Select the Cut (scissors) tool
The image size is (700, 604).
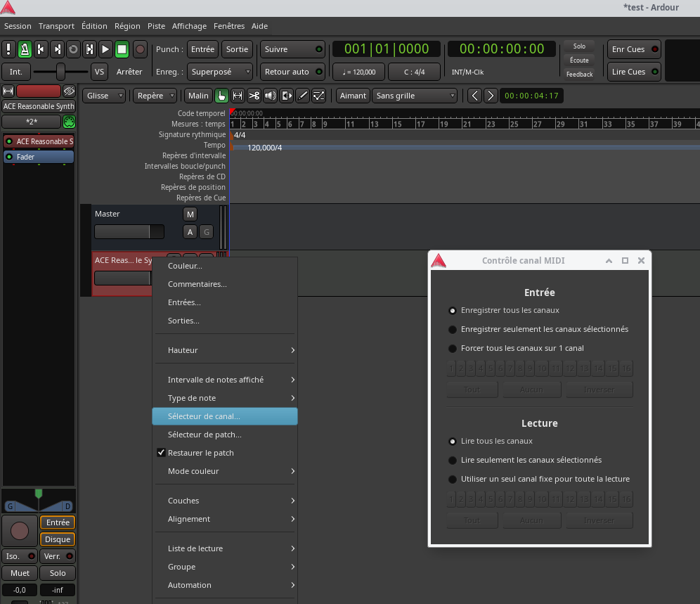(x=254, y=96)
